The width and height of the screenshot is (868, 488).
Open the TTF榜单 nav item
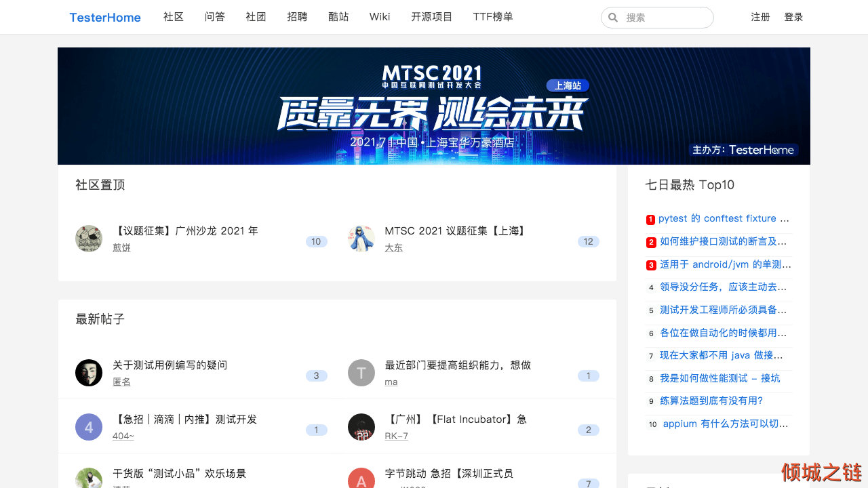tap(493, 17)
